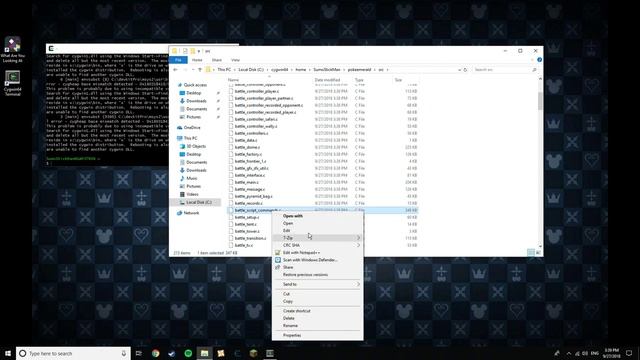This screenshot has height=360, width=640.
Task: Switch to the Share ribbon tab
Action: (x=217, y=60)
